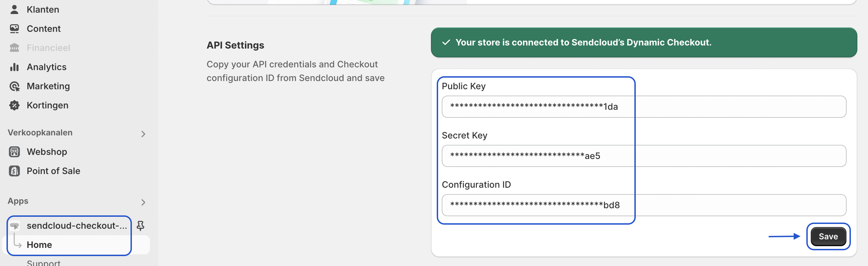Click the Webshop storefront icon

tap(14, 152)
